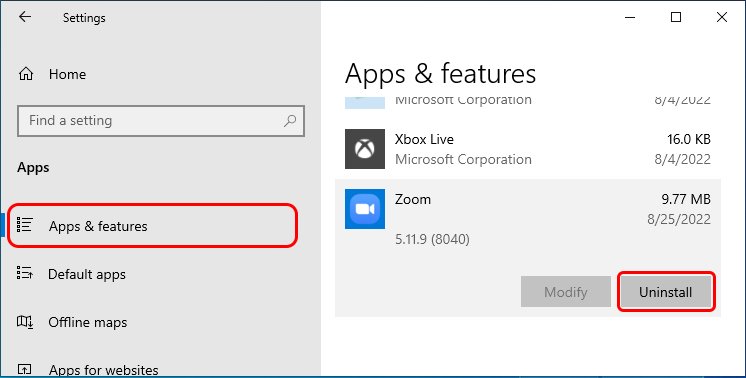Click the Default apps icon
Viewport: 746px width, 378px height.
(24, 273)
